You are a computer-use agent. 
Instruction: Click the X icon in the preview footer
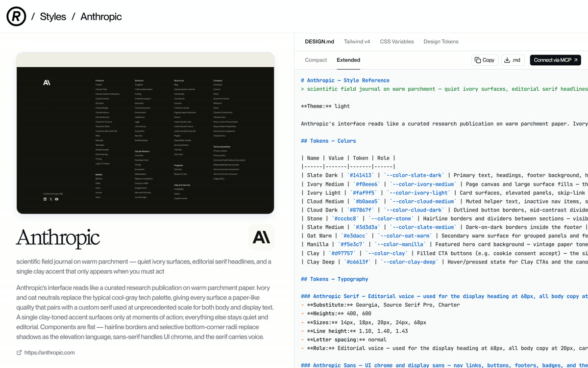click(51, 199)
